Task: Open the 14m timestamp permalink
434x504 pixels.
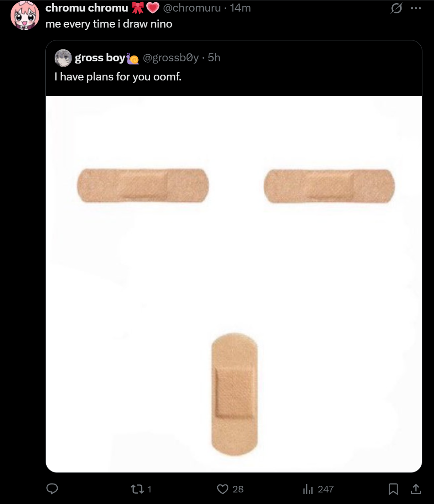Action: (240, 8)
